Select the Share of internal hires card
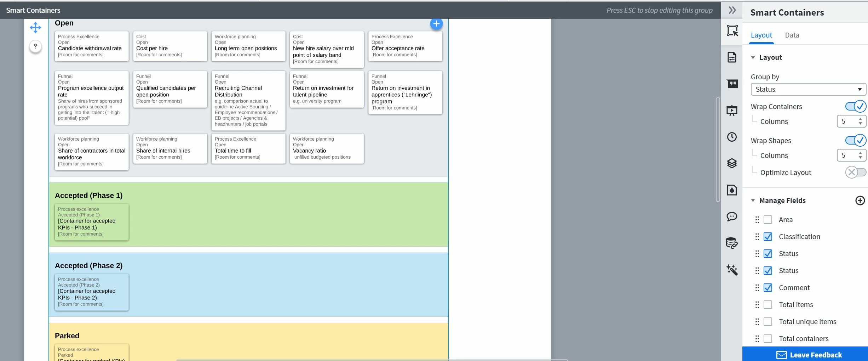 170,148
